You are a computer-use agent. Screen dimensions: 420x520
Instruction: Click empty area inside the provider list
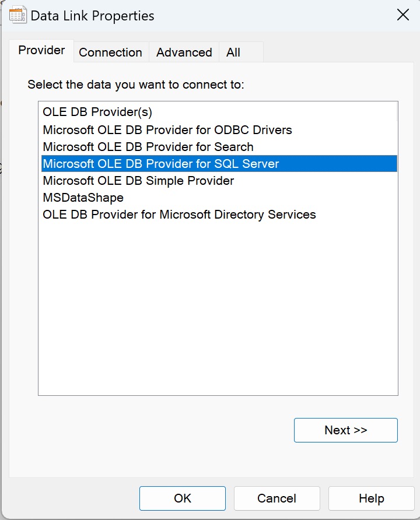218,309
